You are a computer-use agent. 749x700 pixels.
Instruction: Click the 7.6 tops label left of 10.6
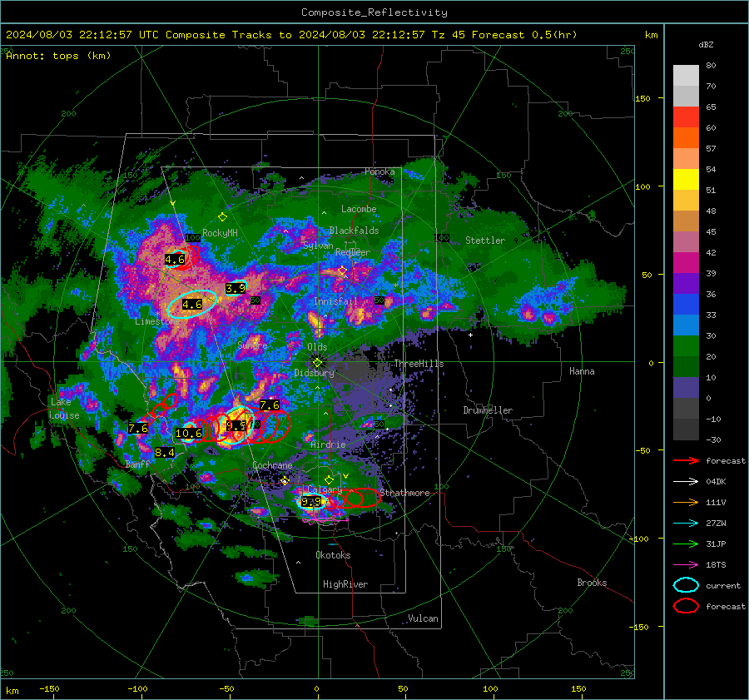point(138,428)
